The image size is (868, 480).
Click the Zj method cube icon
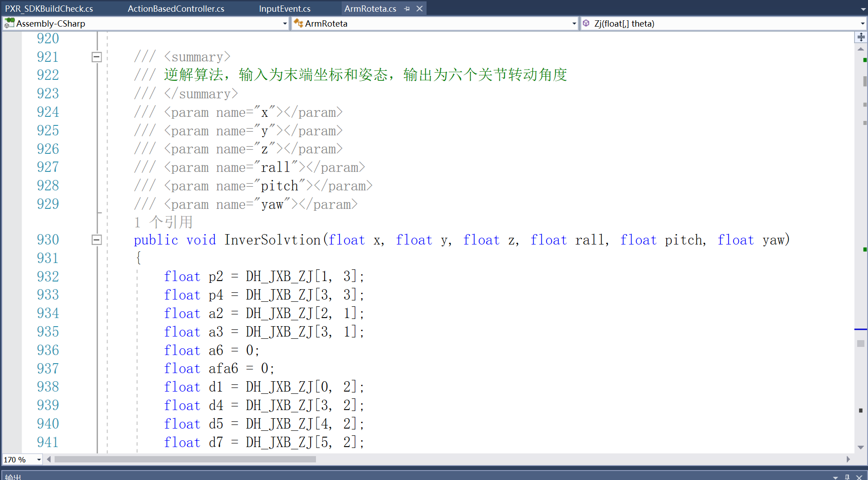click(586, 23)
